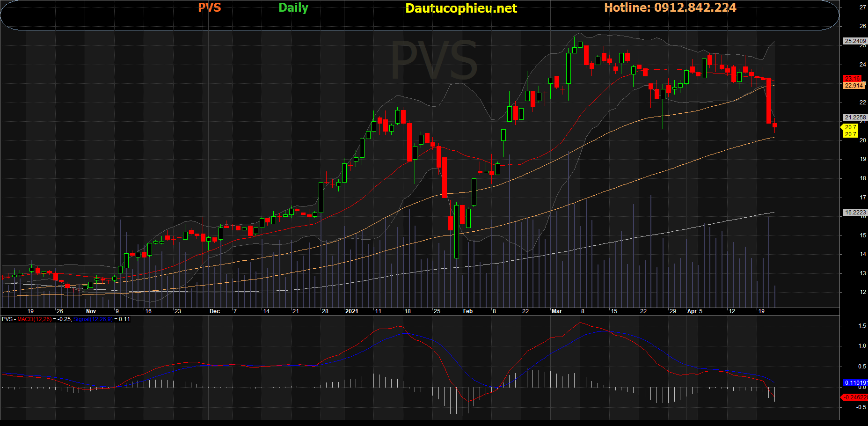The image size is (868, 426).
Task: Click the 23 date label before Dec
Action: pos(178,311)
